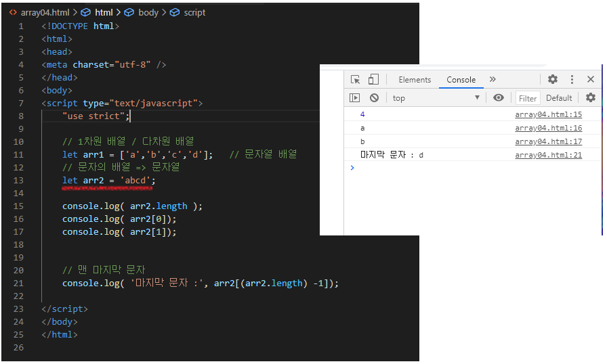
Task: Click the HTML file icon in breadcrumb
Action: (13, 12)
